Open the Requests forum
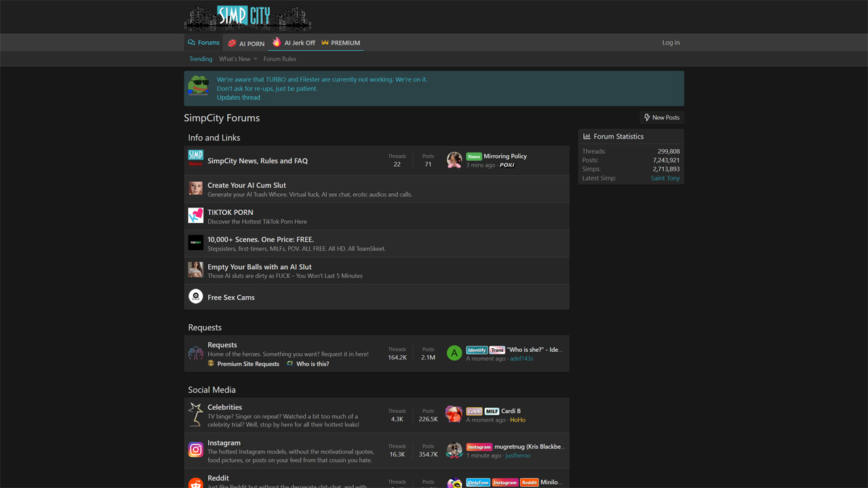This screenshot has height=488, width=868. pyautogui.click(x=222, y=345)
